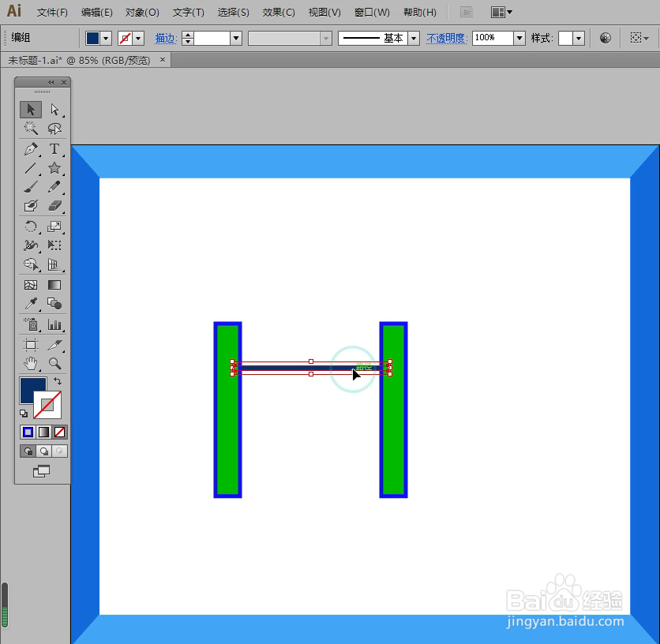This screenshot has width=660, height=644.
Task: Open the 效果(C) menu
Action: [279, 13]
